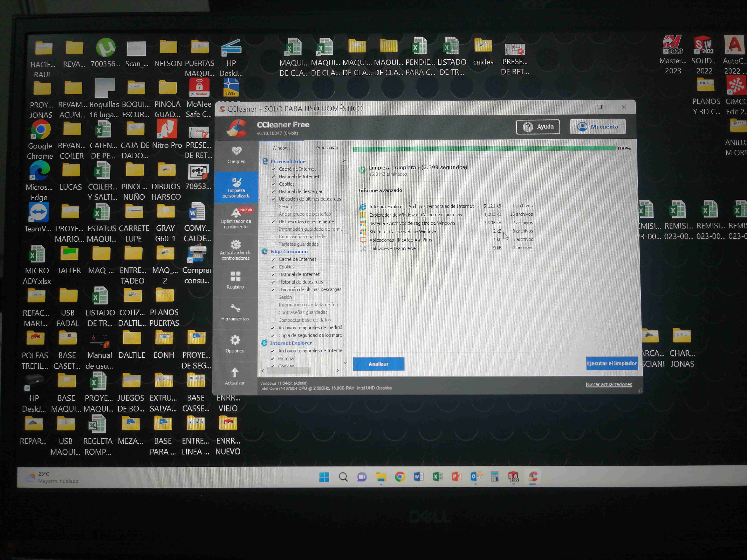Open PowerPoint from the taskbar

tap(457, 477)
